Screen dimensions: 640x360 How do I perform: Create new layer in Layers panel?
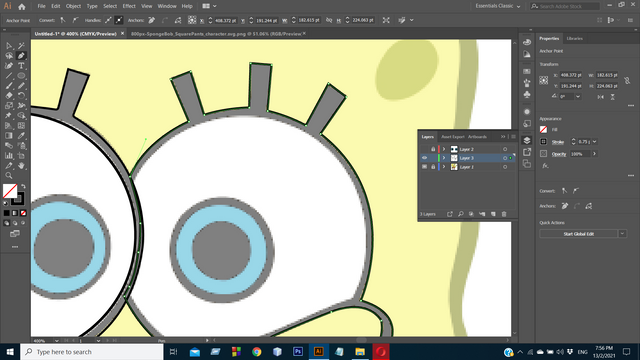point(493,214)
